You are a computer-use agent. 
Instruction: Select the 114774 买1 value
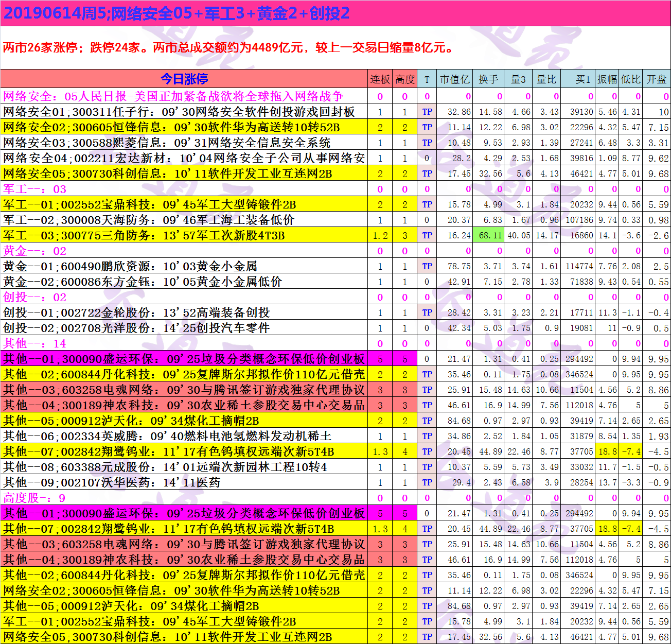tap(579, 266)
